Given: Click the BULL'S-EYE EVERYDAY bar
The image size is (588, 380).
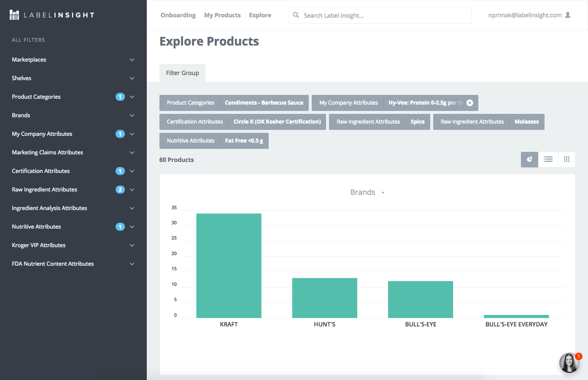Looking at the screenshot, I should tap(516, 316).
